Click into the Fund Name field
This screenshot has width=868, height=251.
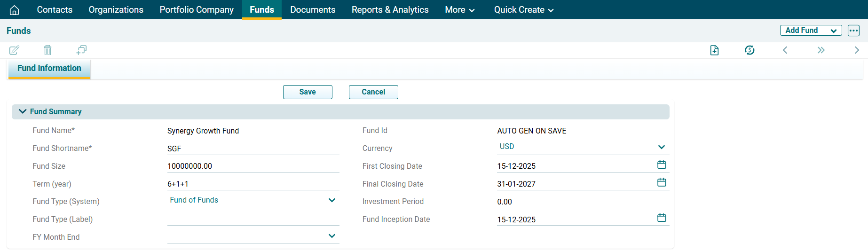253,131
